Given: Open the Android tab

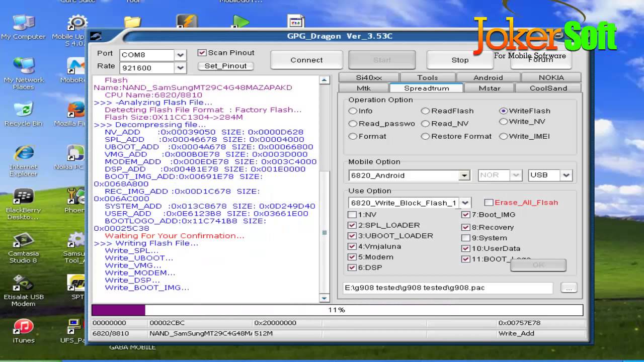Looking at the screenshot, I should click(x=488, y=77).
